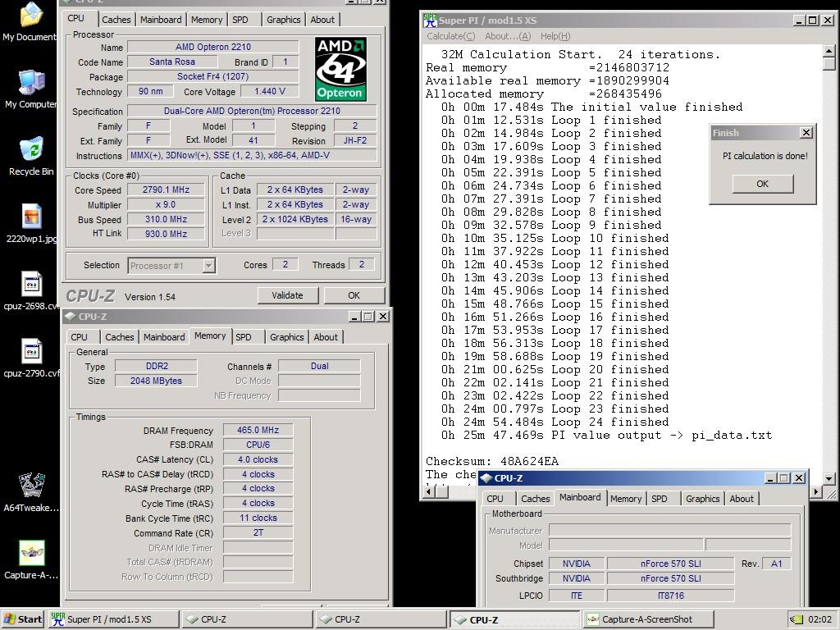Select About tab in mainboard CPU-Z window

(742, 499)
